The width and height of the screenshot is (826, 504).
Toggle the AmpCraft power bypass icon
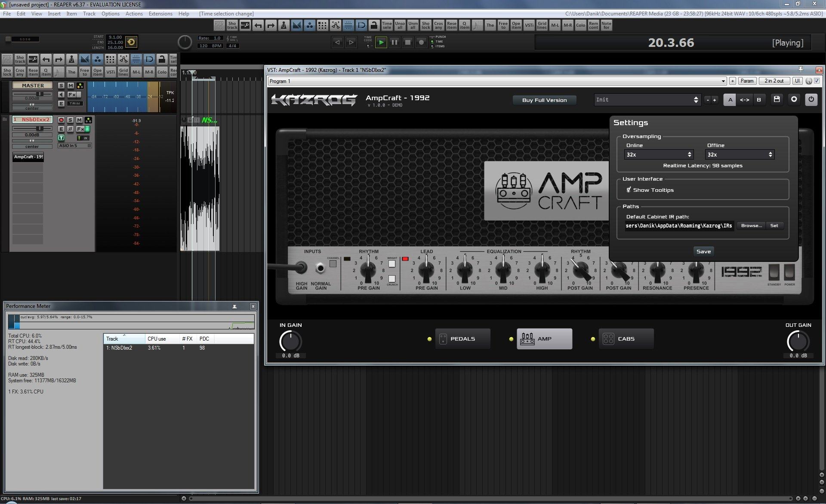pyautogui.click(x=811, y=99)
